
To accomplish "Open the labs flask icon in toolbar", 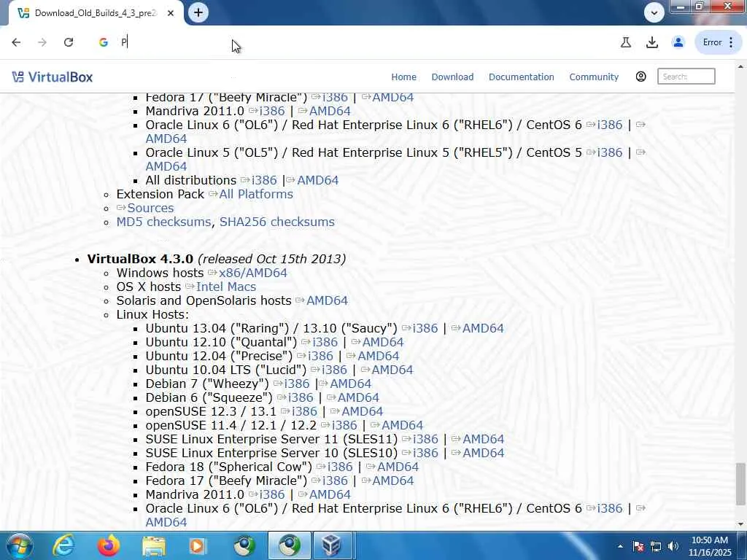I will pyautogui.click(x=626, y=42).
